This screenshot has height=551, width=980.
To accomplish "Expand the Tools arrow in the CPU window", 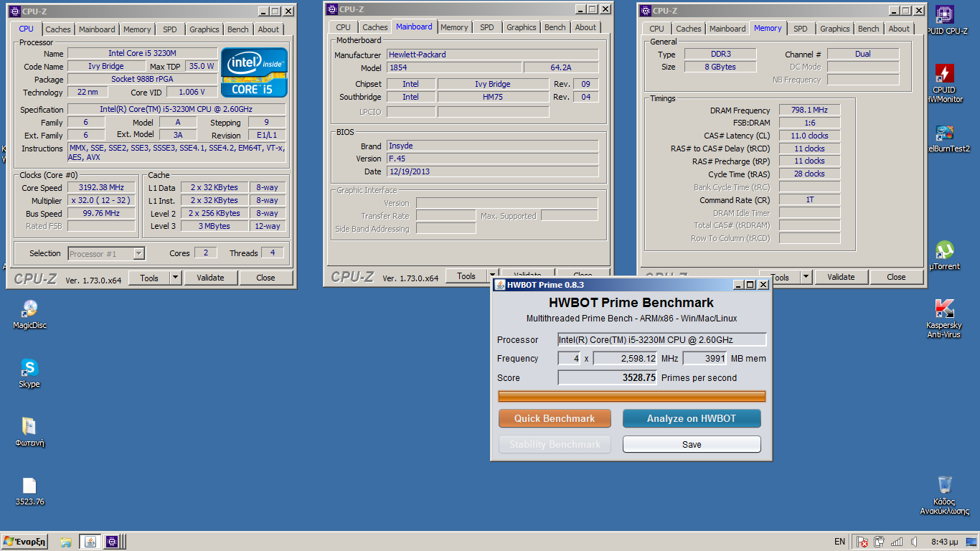I will [175, 278].
